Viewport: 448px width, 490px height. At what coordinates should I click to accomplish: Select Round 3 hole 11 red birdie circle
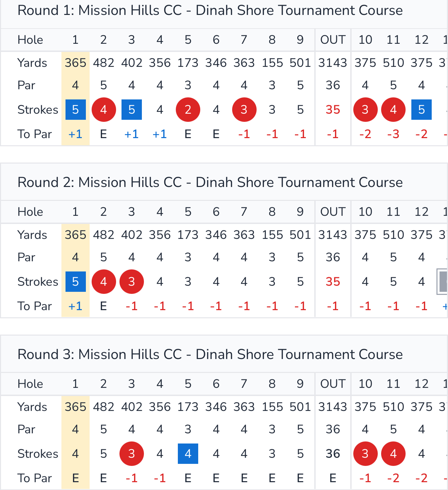pos(393,454)
